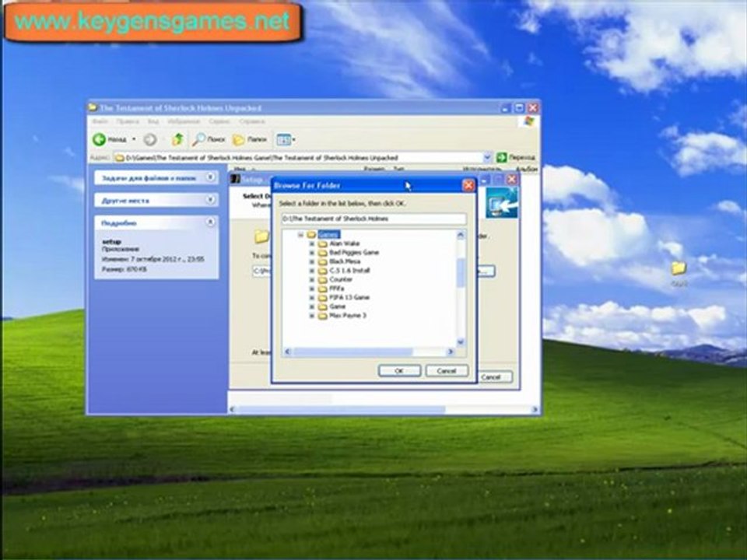Viewport: 747px width, 560px height.
Task: Select the Games folder in the tree
Action: (x=328, y=234)
